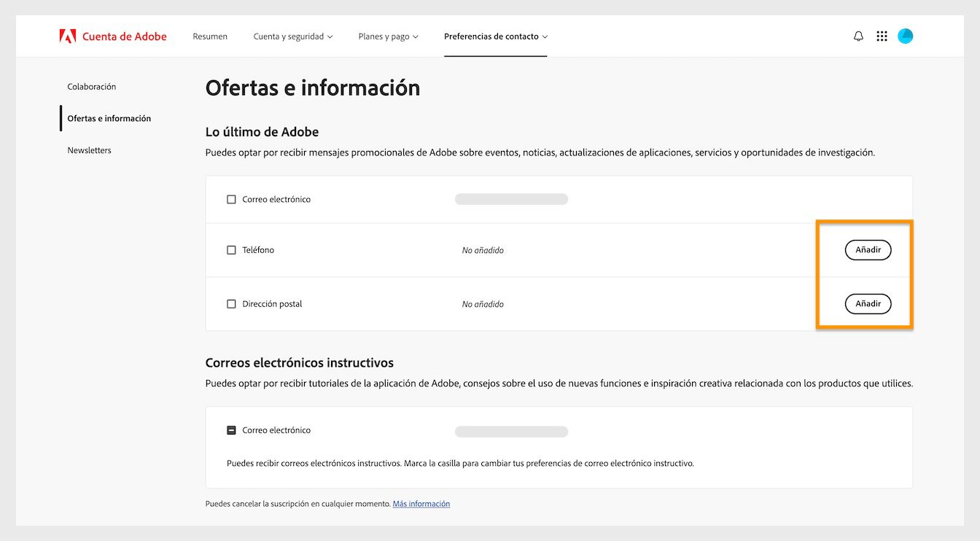The image size is (980, 541).
Task: Open Newsletters in the sidebar
Action: point(90,150)
